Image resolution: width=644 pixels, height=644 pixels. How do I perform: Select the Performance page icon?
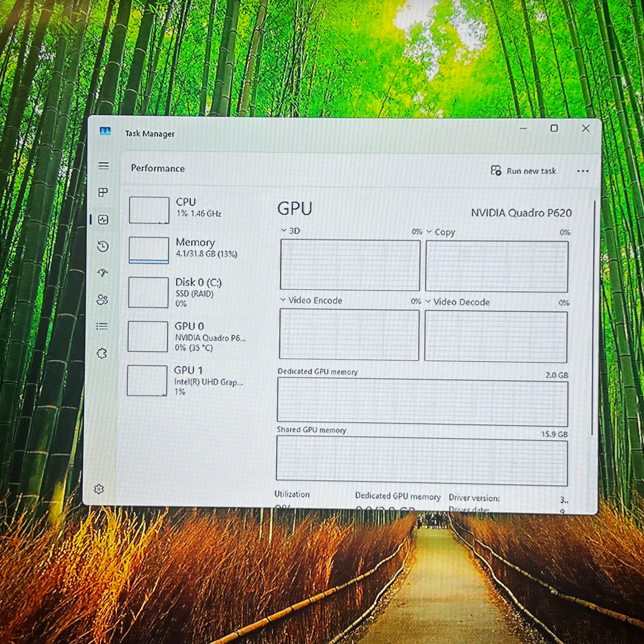click(x=103, y=219)
